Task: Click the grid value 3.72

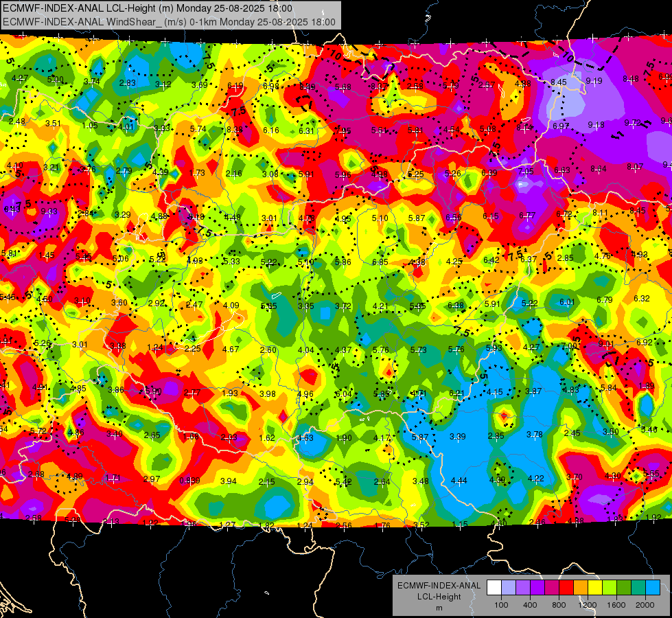Action: [343, 306]
